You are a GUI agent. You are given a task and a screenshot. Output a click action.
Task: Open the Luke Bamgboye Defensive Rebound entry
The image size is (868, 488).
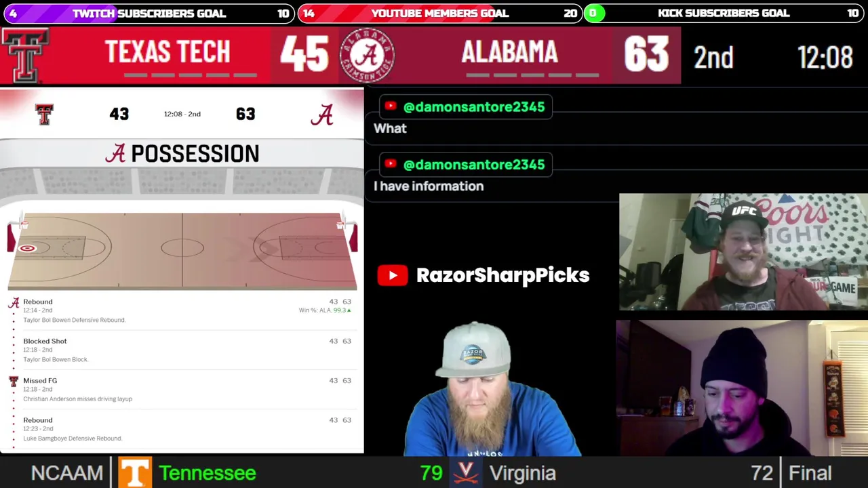[182, 429]
